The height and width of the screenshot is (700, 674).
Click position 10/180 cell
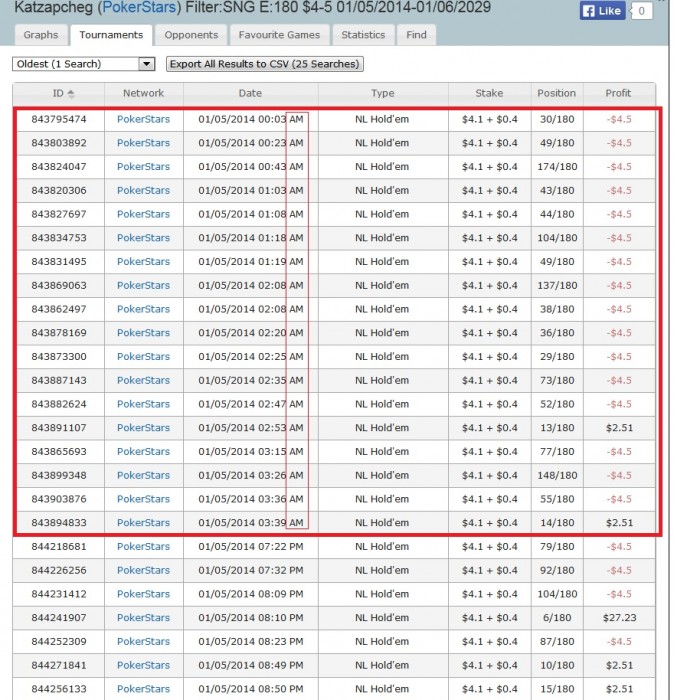pos(557,665)
